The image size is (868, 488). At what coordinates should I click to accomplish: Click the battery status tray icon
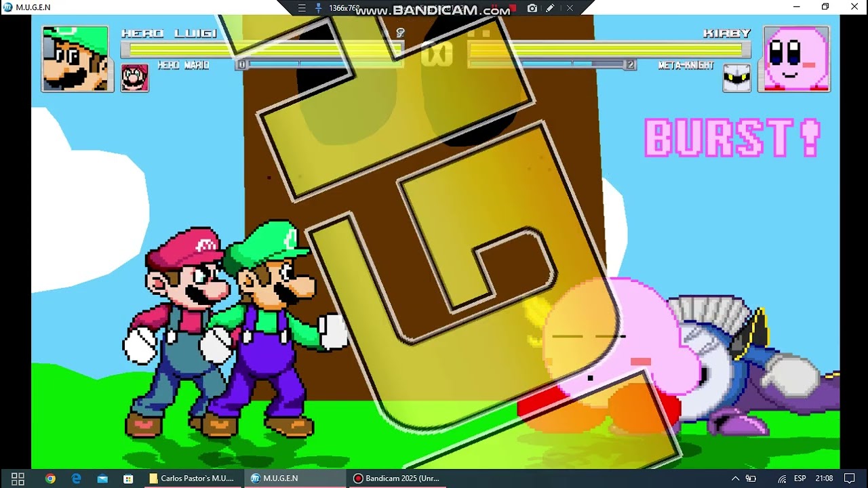point(751,479)
